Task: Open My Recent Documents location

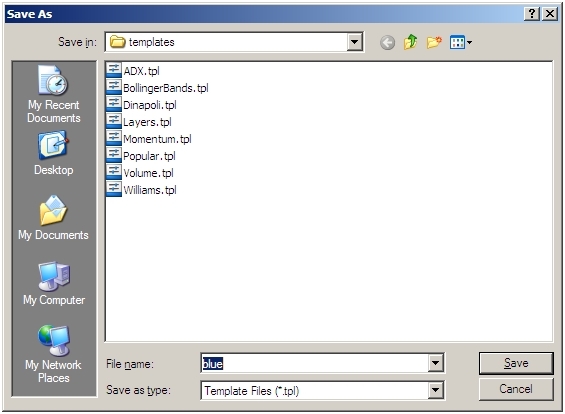Action: (x=54, y=94)
